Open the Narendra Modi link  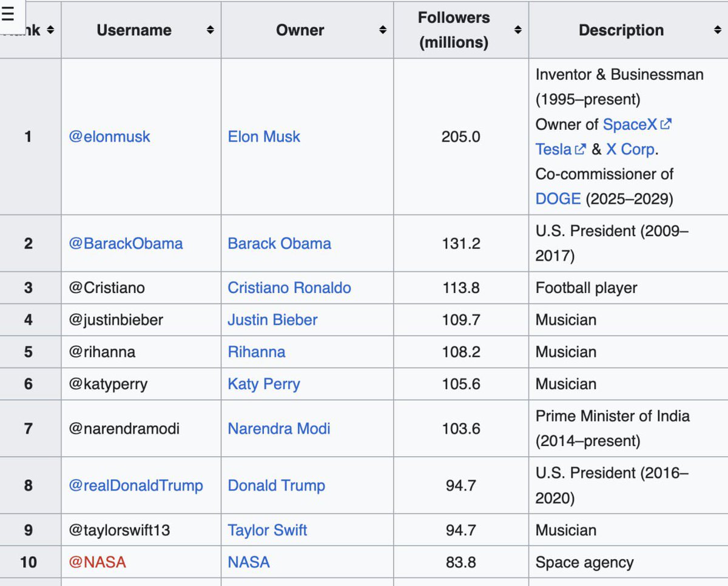click(278, 428)
